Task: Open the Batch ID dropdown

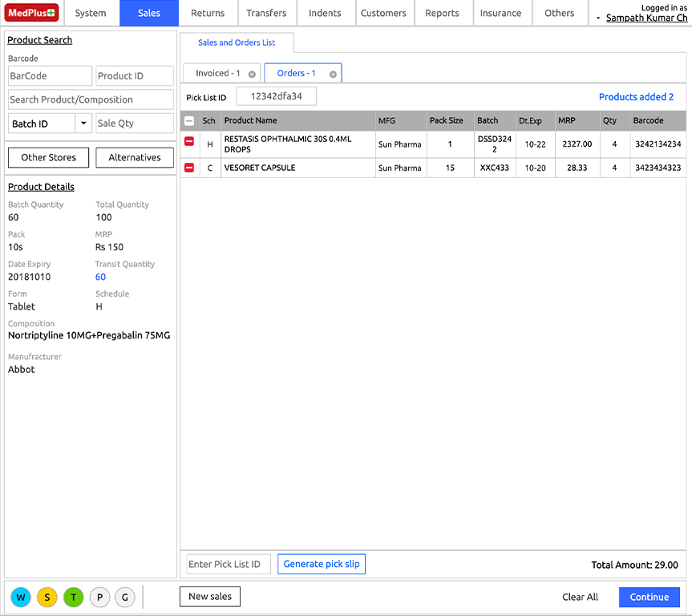Action: coord(83,124)
